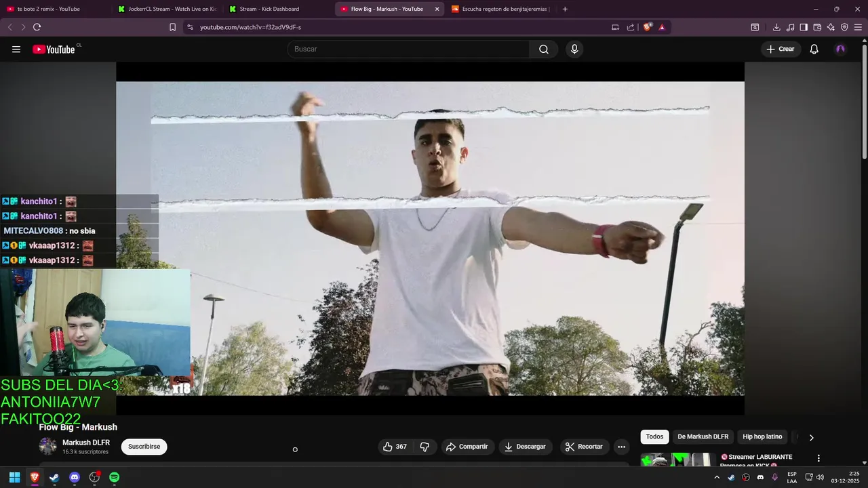Click the Recortar clip button
Viewport: 868px width, 488px height.
[x=585, y=447]
